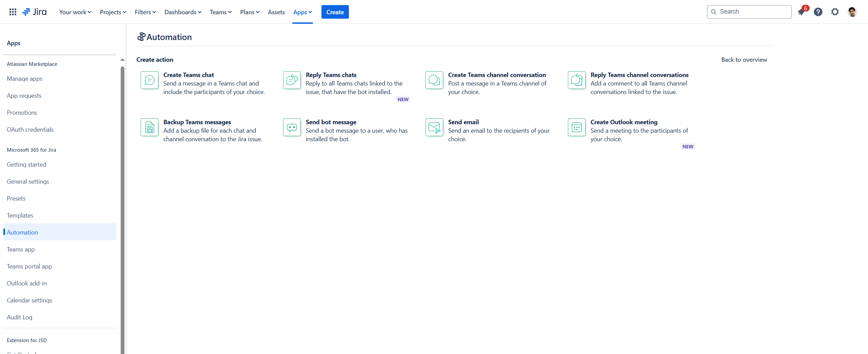Open the app switcher grid icon
Viewport: 868px width, 354px height.
(13, 12)
